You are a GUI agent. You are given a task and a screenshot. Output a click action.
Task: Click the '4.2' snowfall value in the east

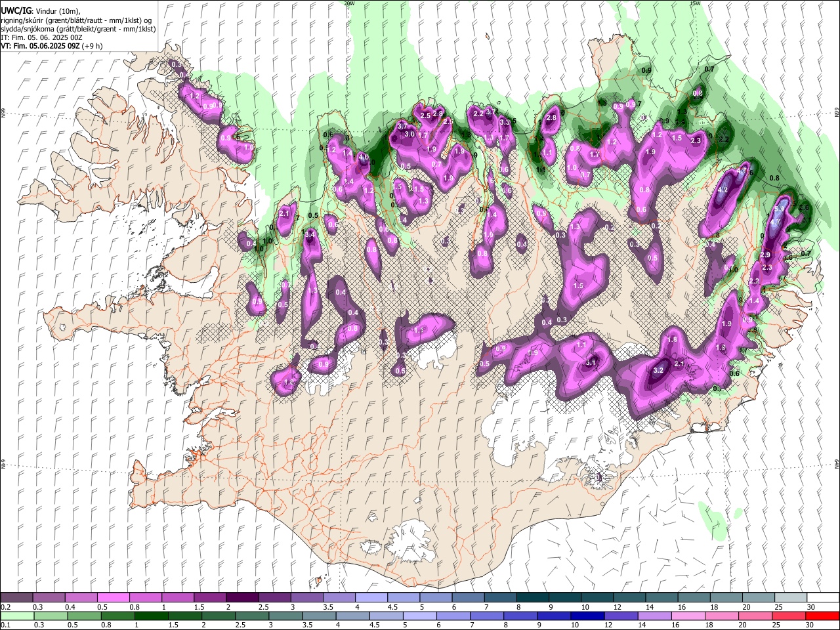[x=723, y=190]
